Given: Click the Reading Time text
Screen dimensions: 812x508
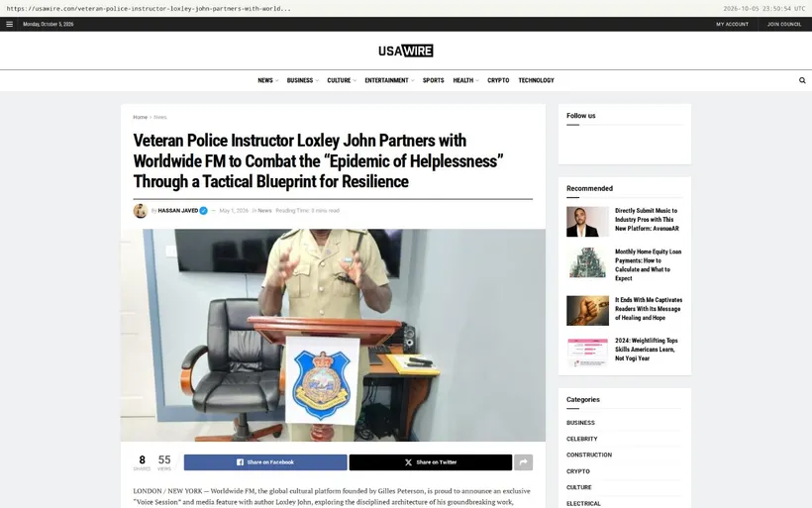Looking at the screenshot, I should click(308, 211).
